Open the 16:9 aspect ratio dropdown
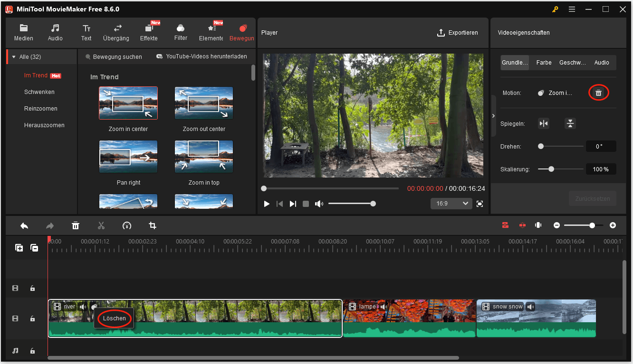The image size is (633, 364). pyautogui.click(x=451, y=204)
